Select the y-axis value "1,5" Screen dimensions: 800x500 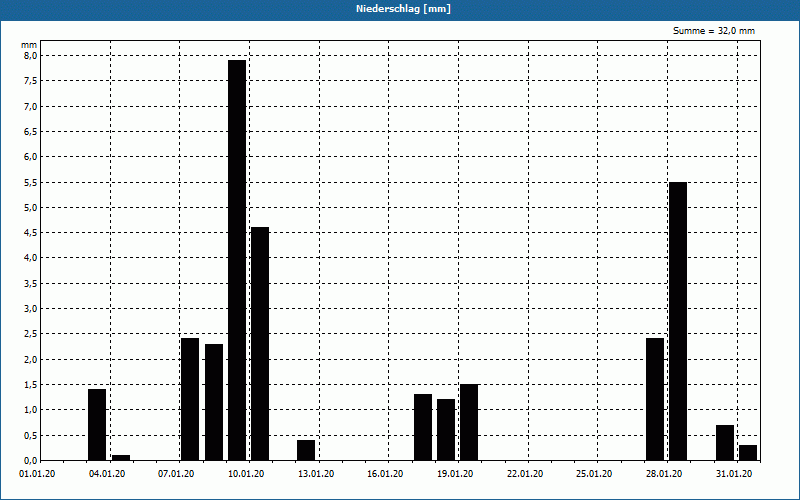click(31, 384)
